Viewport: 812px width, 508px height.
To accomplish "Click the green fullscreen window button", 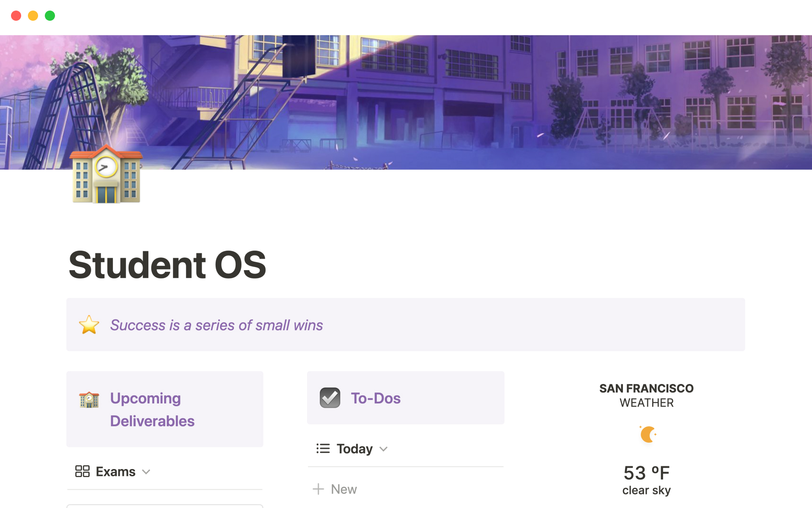I will click(x=50, y=16).
